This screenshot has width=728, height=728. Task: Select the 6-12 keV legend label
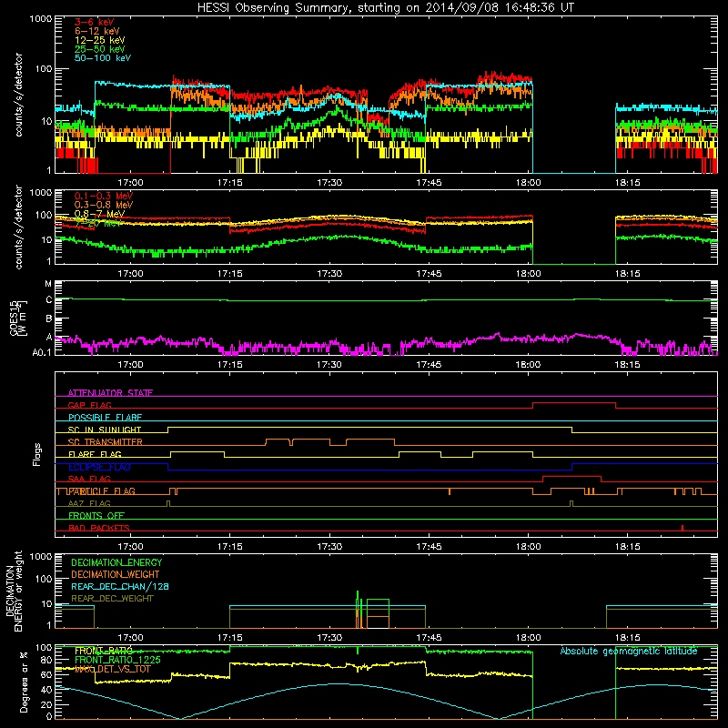pos(97,31)
